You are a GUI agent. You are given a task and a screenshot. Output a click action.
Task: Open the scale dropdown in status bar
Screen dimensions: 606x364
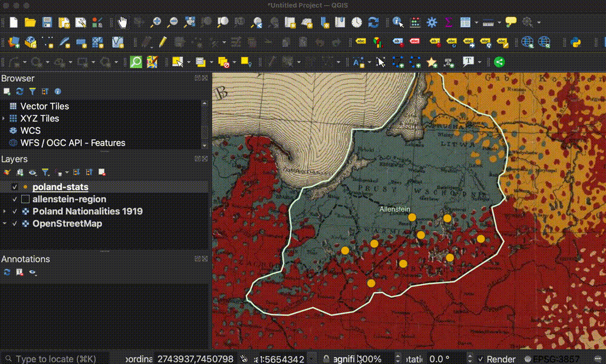click(312, 359)
